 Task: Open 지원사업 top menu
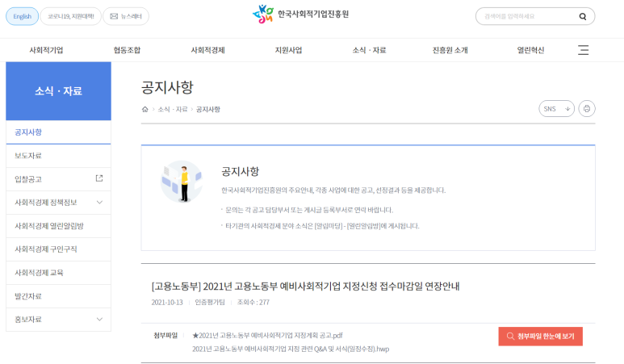pyautogui.click(x=288, y=50)
